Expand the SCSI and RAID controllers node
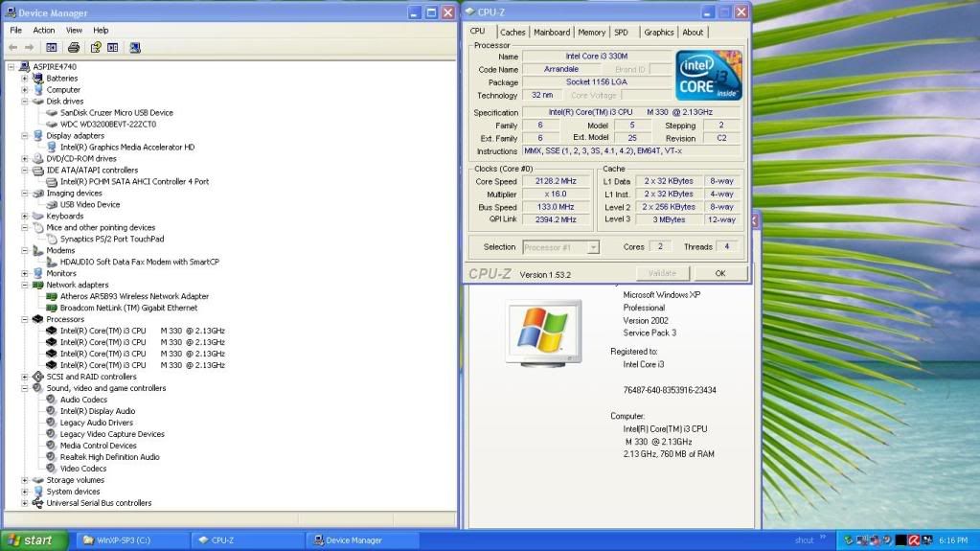Viewport: 980px width, 551px height. tap(24, 377)
